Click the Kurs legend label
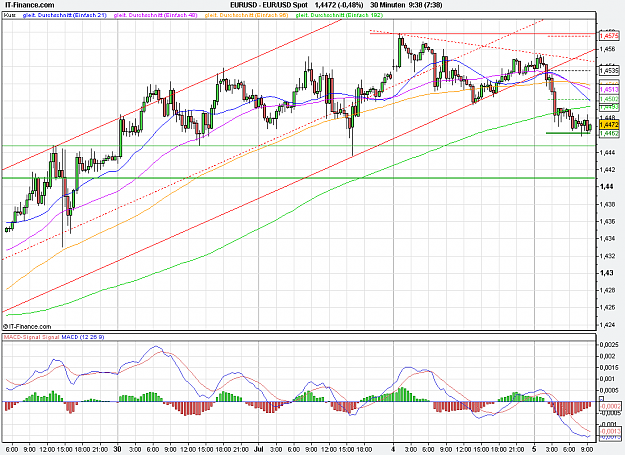The image size is (625, 455). pyautogui.click(x=10, y=15)
